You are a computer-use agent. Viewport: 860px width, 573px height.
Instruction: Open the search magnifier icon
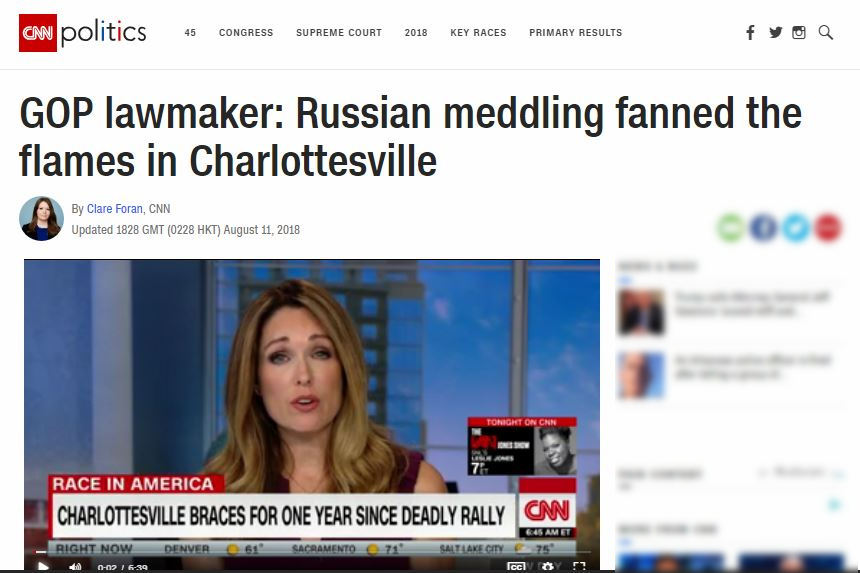[825, 32]
